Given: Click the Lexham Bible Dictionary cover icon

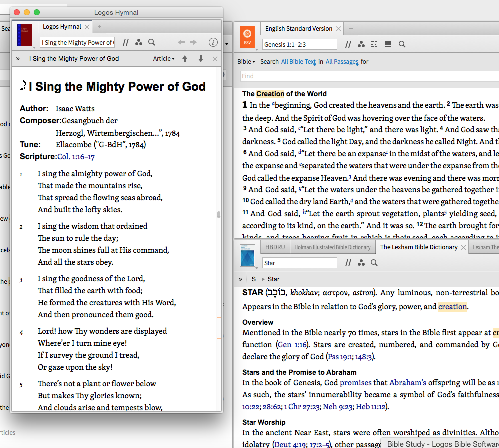Looking at the screenshot, I should [x=247, y=256].
